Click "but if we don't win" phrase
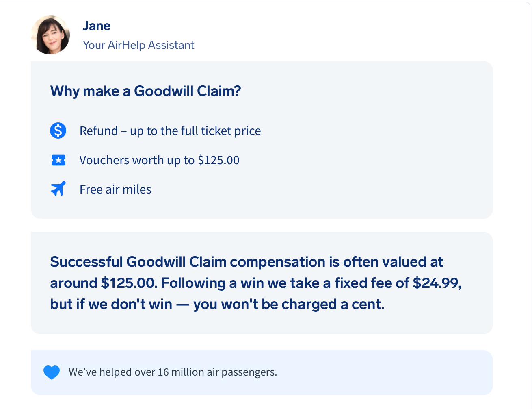 coord(111,304)
